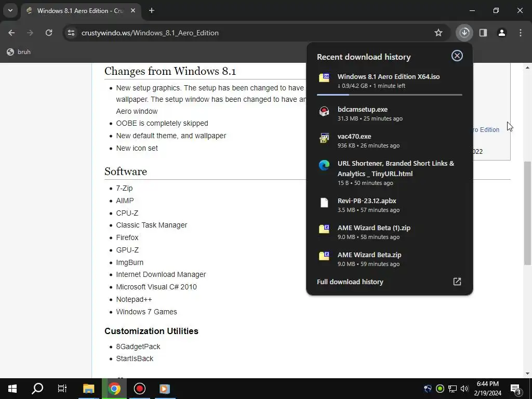Click the '8GadgetPack' list item
The height and width of the screenshot is (399, 532).
click(x=138, y=347)
